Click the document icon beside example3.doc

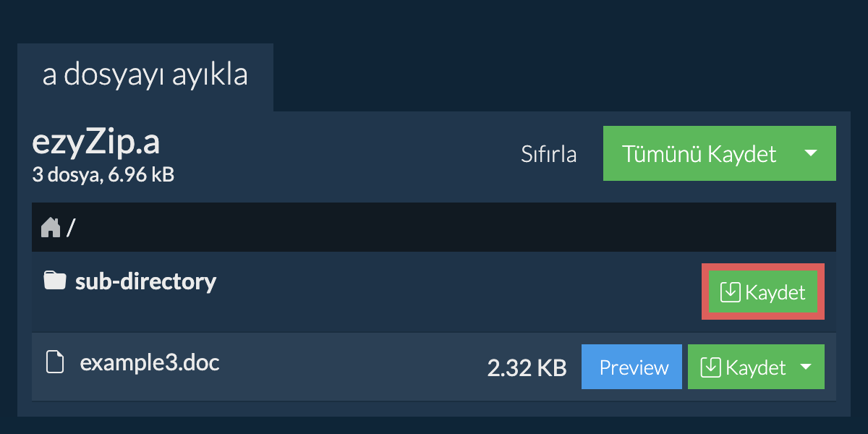tap(54, 361)
